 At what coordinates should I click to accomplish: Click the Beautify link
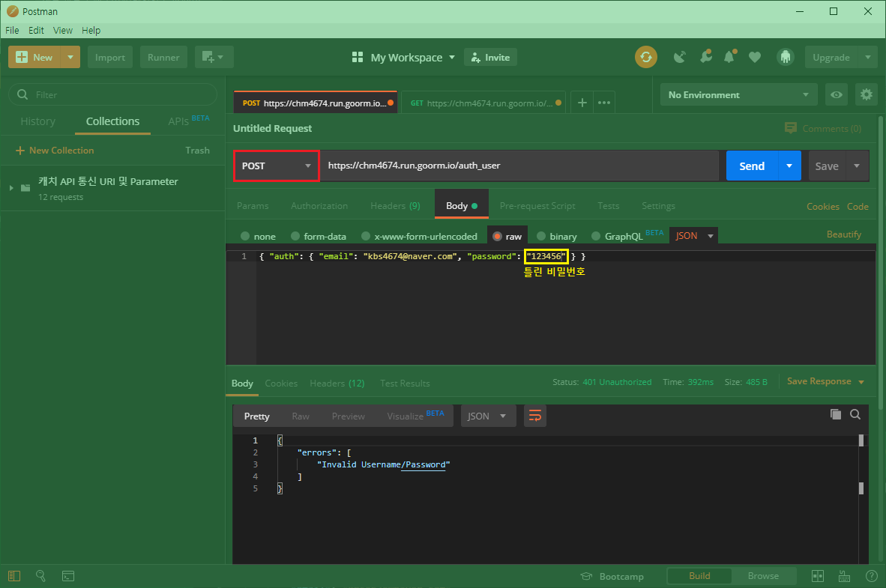click(843, 234)
